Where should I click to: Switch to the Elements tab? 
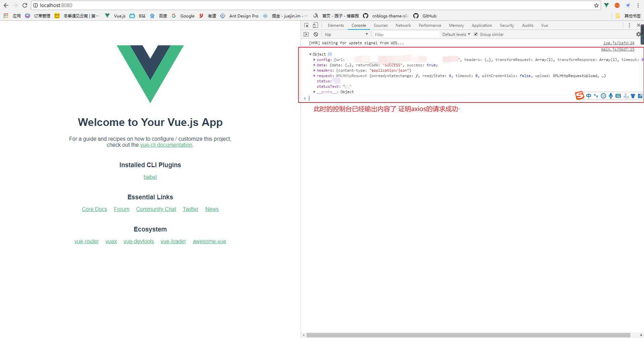[336, 25]
